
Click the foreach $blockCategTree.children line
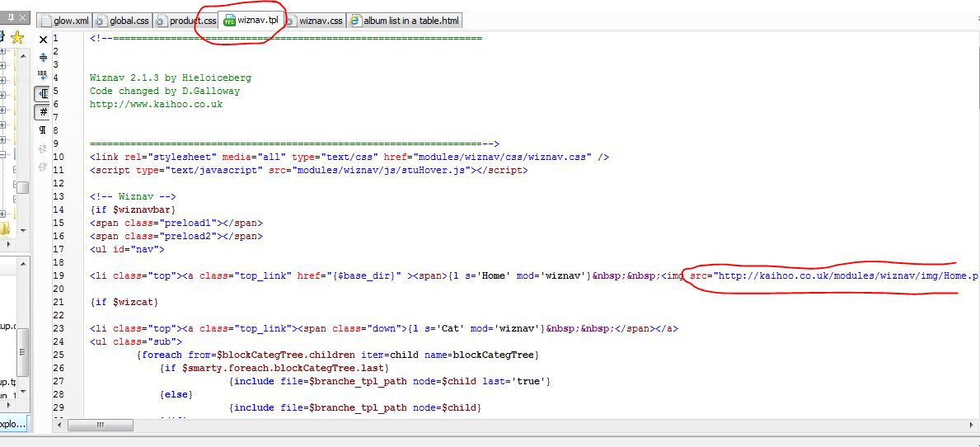pos(337,355)
